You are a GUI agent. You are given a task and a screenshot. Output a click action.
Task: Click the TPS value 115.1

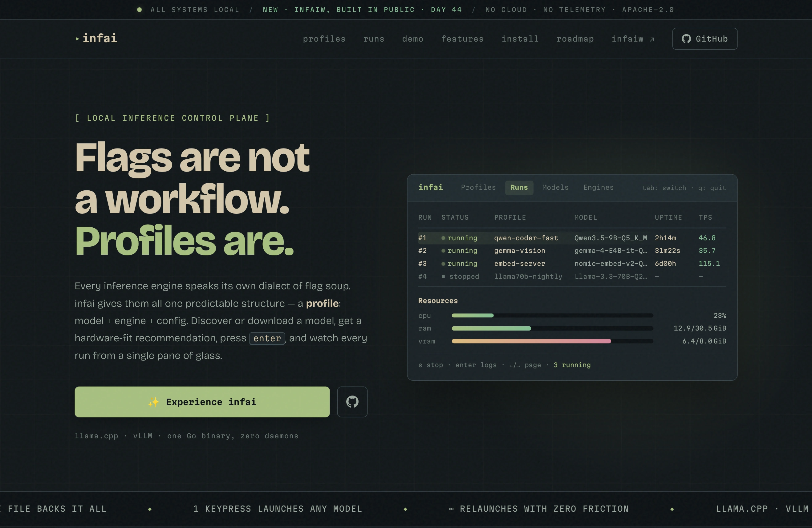(709, 263)
